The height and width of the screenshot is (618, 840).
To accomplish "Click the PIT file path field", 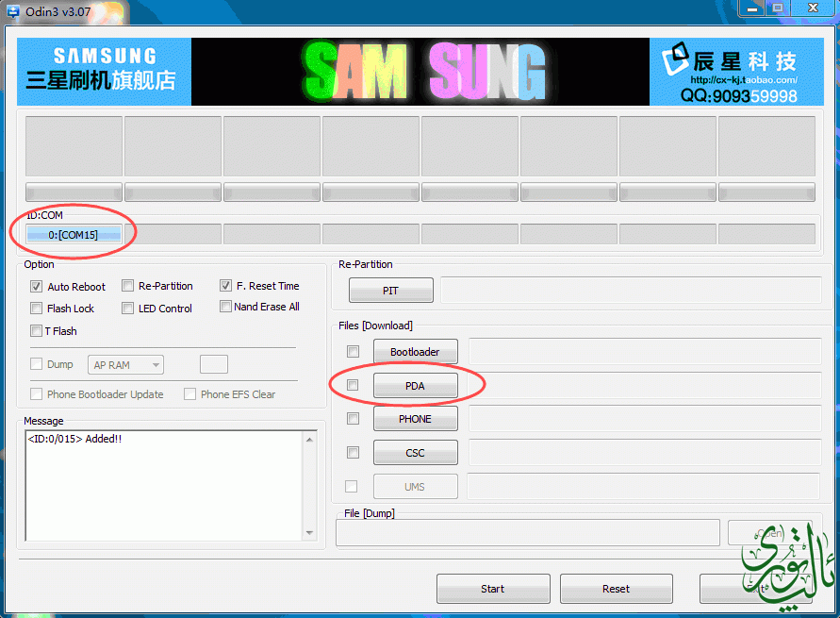I will pos(631,290).
